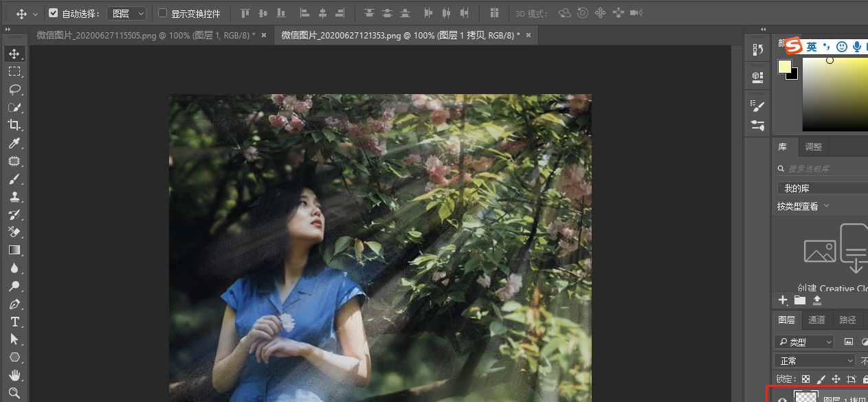The width and height of the screenshot is (868, 402).
Task: Switch to the 调整 panel tab
Action: pos(814,146)
